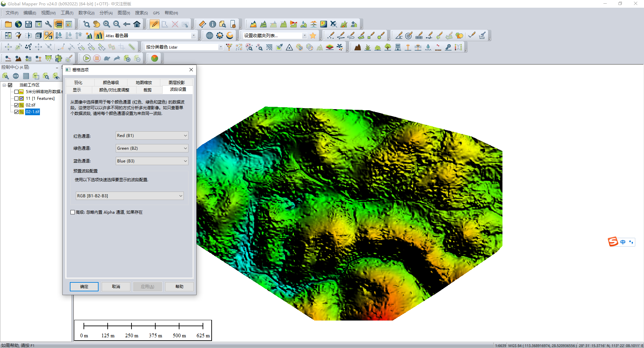Toggle the Control Center panel icon

click(x=59, y=24)
